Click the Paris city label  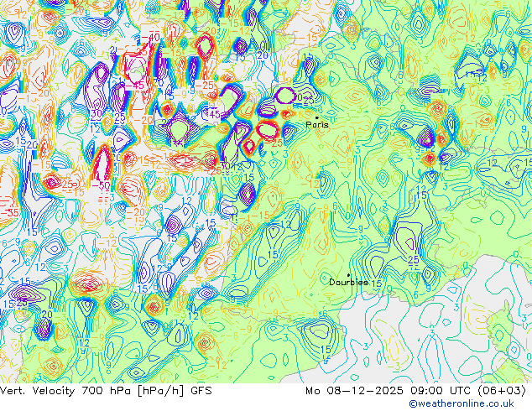[x=317, y=124]
